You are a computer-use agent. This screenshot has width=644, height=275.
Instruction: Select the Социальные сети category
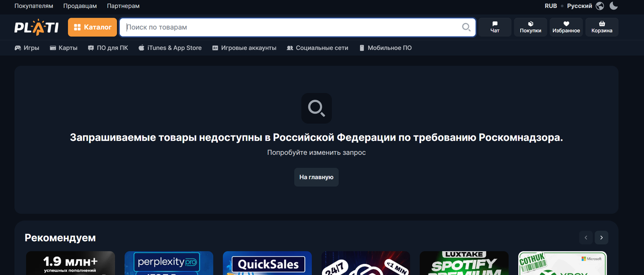tap(317, 48)
